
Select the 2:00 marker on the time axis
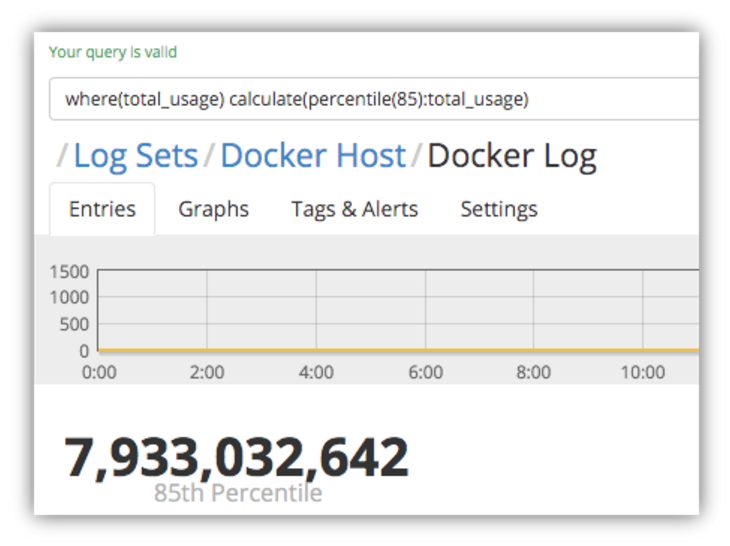tap(207, 372)
